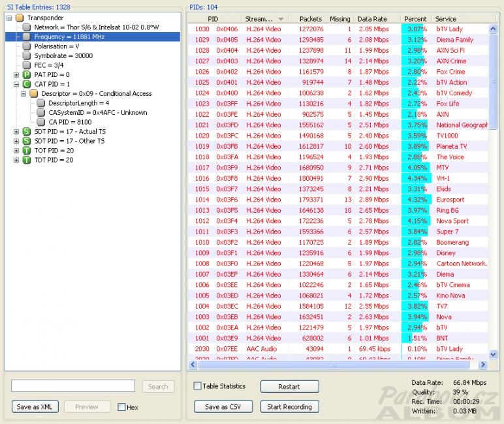This screenshot has width=504, height=424.
Task: Click the green T icon for TDT PID
Action: pos(27,160)
